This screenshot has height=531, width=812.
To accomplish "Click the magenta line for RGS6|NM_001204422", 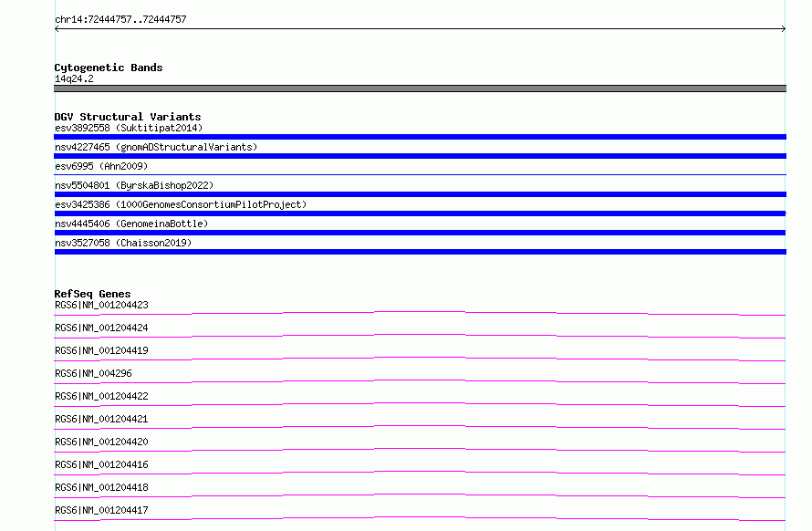I will (420, 404).
